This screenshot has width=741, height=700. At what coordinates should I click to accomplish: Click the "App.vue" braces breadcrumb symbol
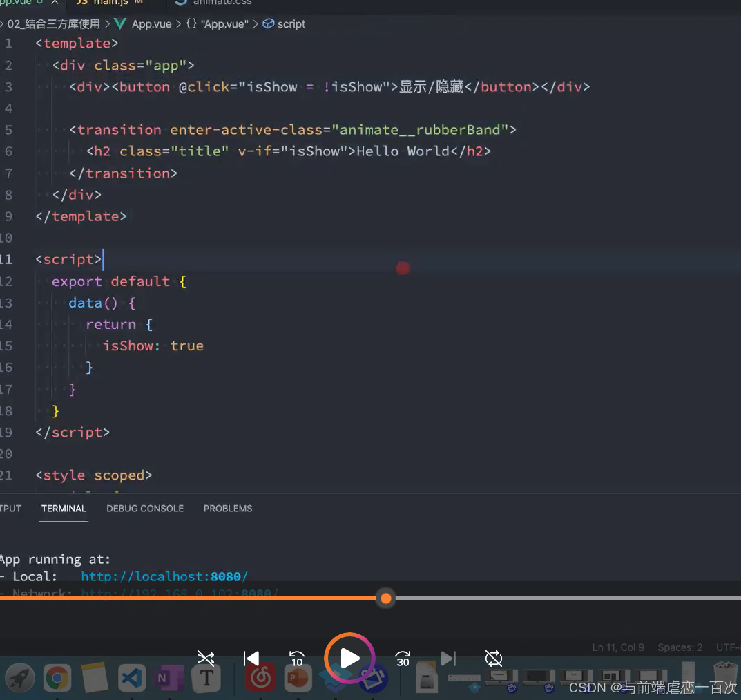tap(218, 23)
